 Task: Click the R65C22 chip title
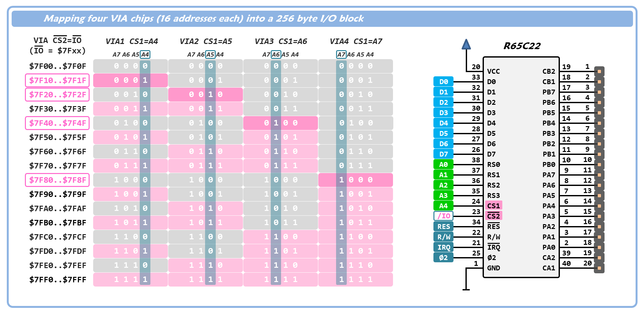click(x=522, y=46)
